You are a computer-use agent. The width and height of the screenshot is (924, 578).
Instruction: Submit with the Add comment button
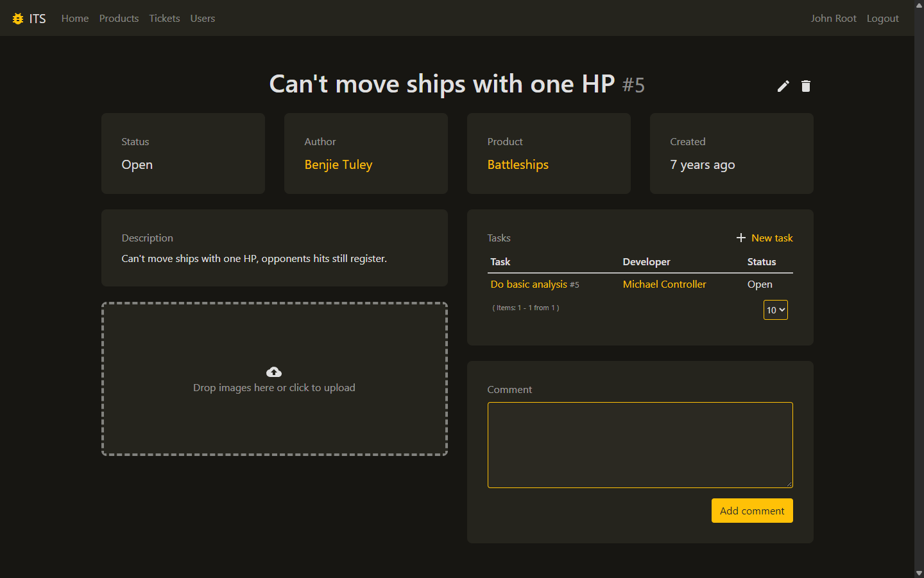pyautogui.click(x=752, y=511)
